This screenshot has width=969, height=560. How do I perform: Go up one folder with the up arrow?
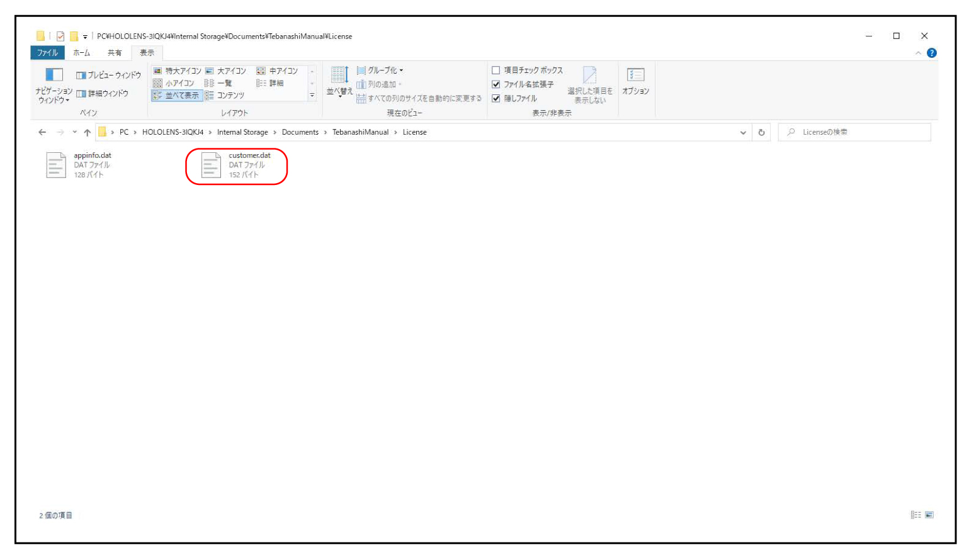[x=87, y=132]
